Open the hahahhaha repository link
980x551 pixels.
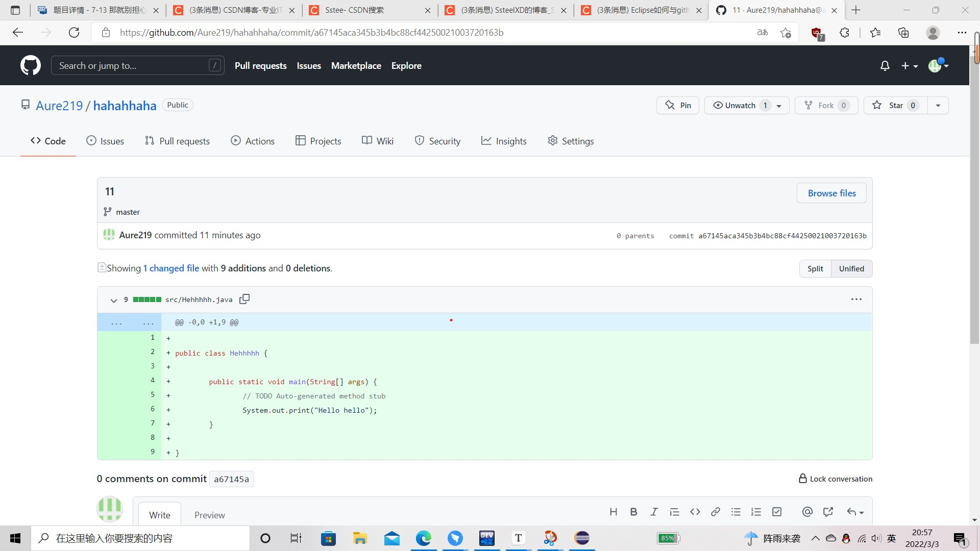pos(125,106)
